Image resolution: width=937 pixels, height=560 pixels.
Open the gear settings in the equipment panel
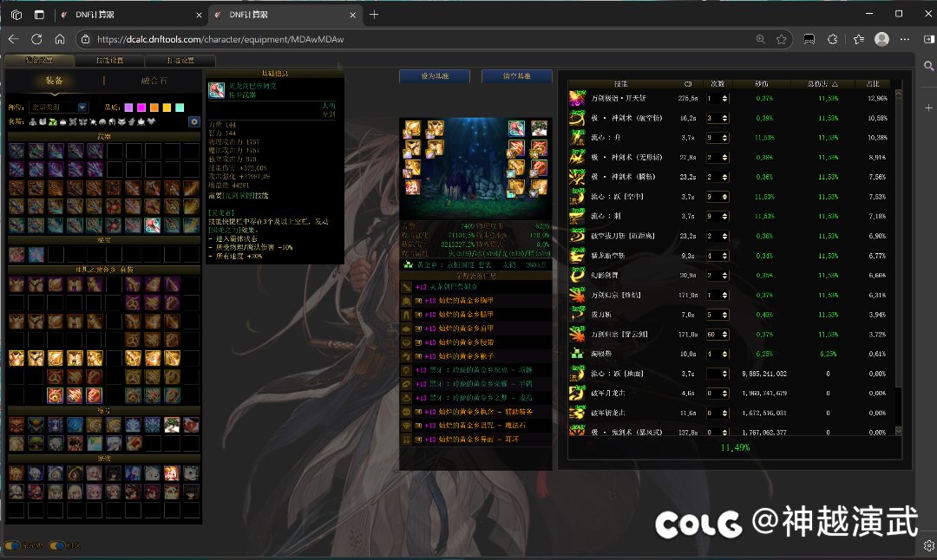pos(194,121)
